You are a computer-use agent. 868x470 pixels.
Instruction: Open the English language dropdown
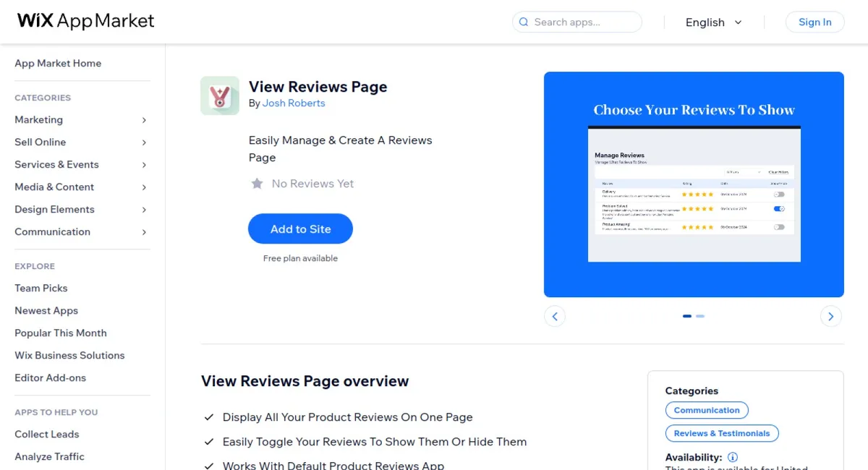[714, 22]
